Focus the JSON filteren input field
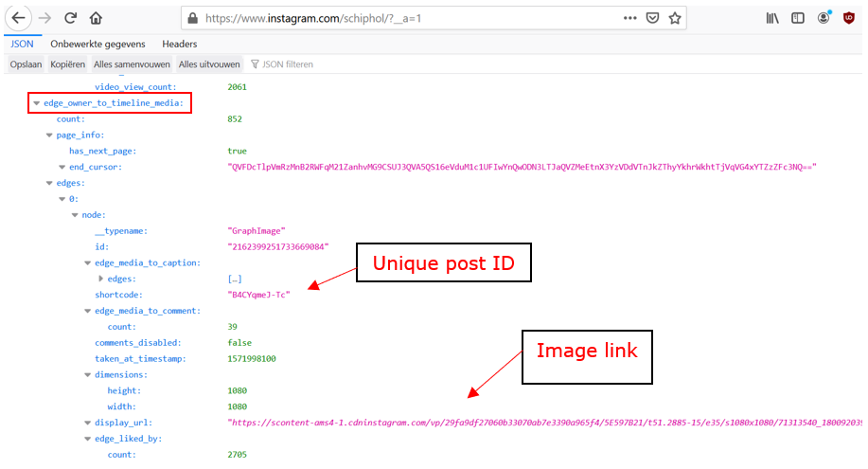Viewport: 868px width, 469px height. point(288,64)
